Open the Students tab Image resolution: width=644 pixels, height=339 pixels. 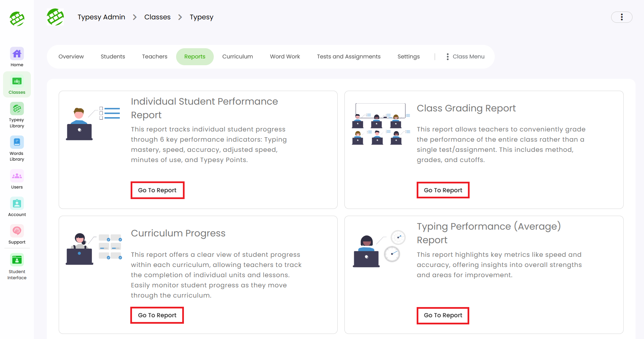click(113, 57)
